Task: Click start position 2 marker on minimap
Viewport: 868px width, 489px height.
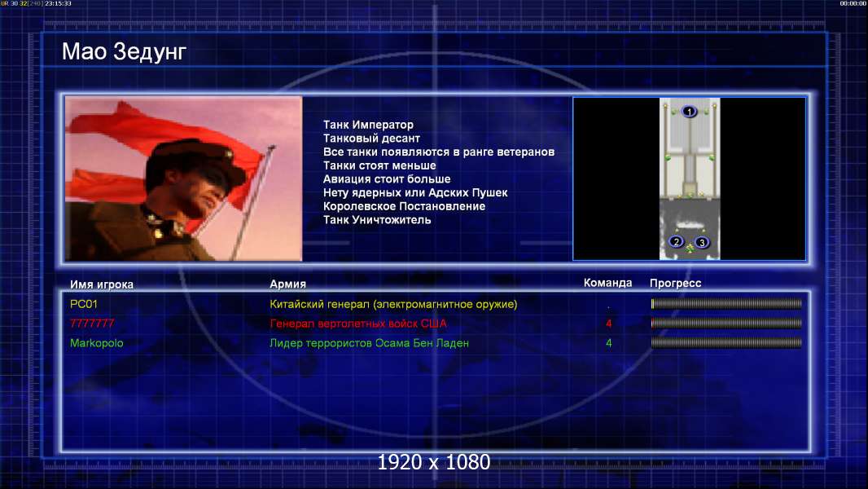Action: click(x=676, y=242)
